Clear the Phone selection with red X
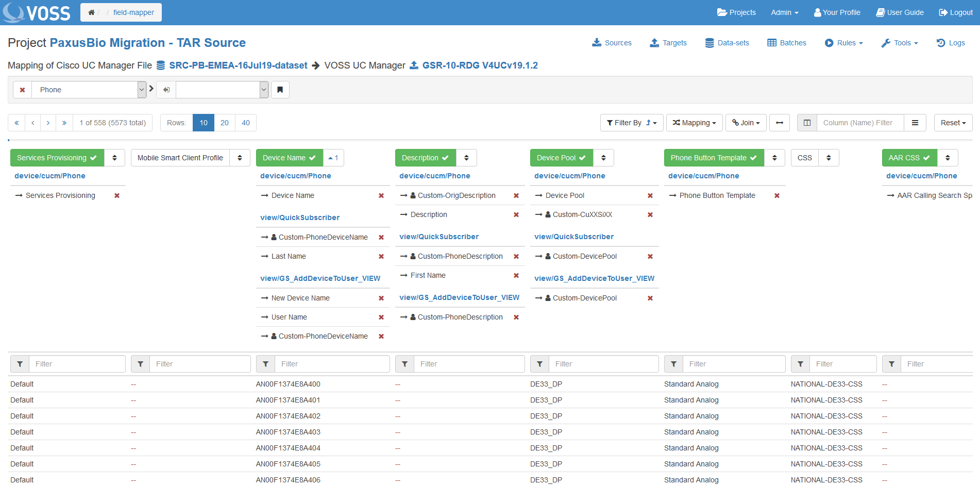 click(x=22, y=90)
